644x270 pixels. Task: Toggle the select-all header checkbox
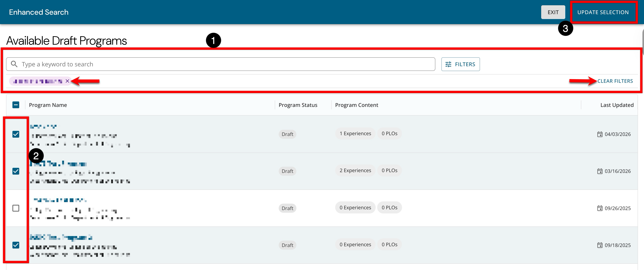coord(16,105)
